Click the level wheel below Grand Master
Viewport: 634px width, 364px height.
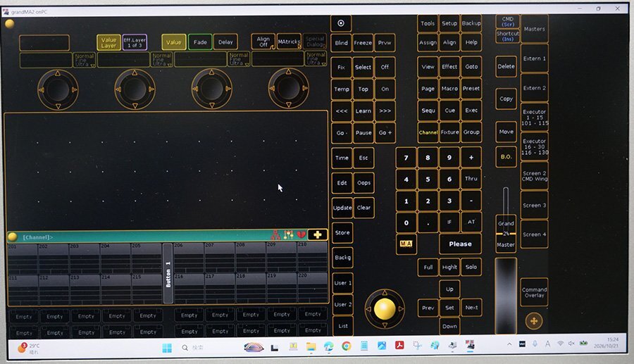click(x=506, y=296)
